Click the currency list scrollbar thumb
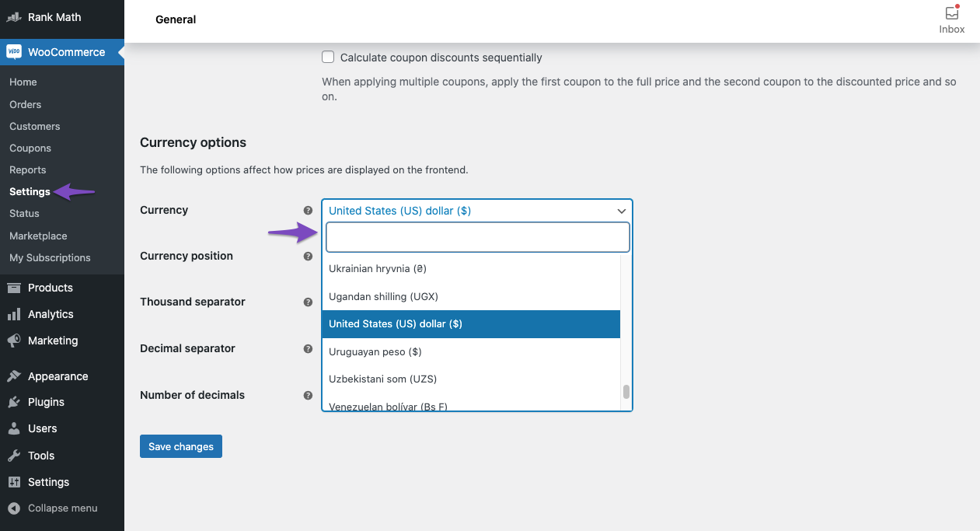This screenshot has width=980, height=531. [626, 392]
